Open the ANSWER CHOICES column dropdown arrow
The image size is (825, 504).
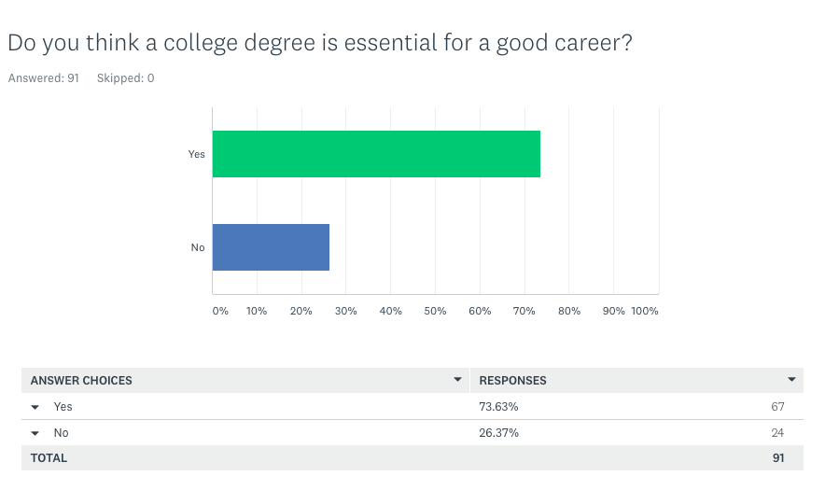click(x=457, y=380)
